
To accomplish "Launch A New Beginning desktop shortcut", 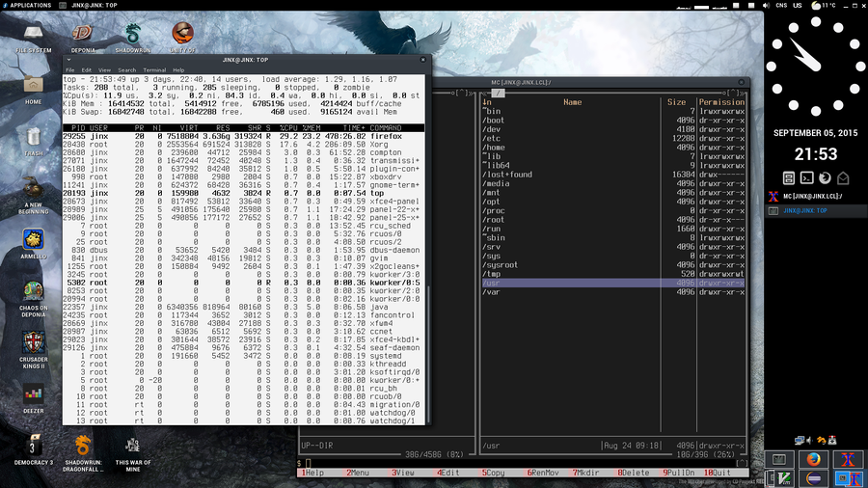I will (x=33, y=197).
